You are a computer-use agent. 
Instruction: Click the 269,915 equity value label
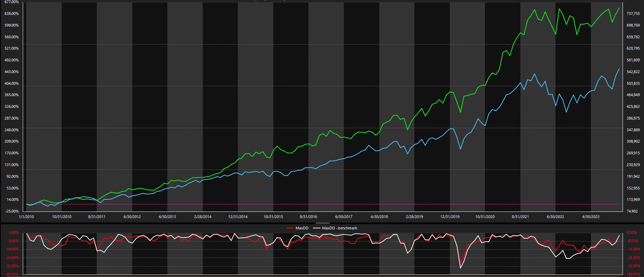coord(633,153)
